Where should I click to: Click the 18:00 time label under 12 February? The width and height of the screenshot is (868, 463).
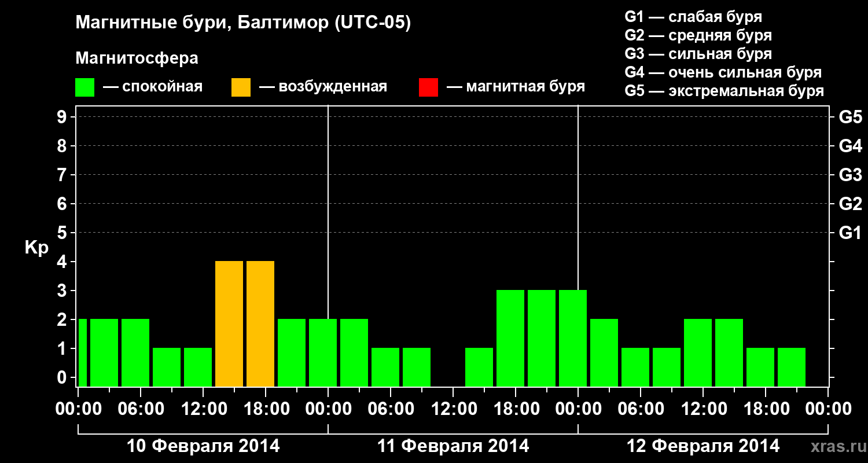click(766, 409)
